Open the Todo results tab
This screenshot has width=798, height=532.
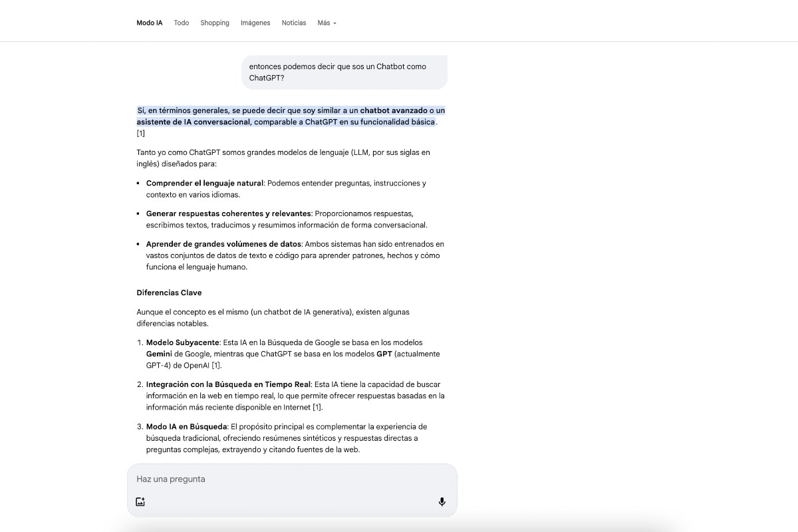pos(182,23)
